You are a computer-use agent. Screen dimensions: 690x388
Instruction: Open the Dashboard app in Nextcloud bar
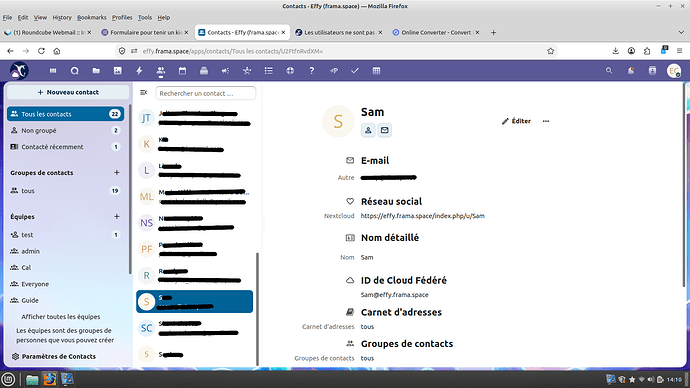(53, 71)
